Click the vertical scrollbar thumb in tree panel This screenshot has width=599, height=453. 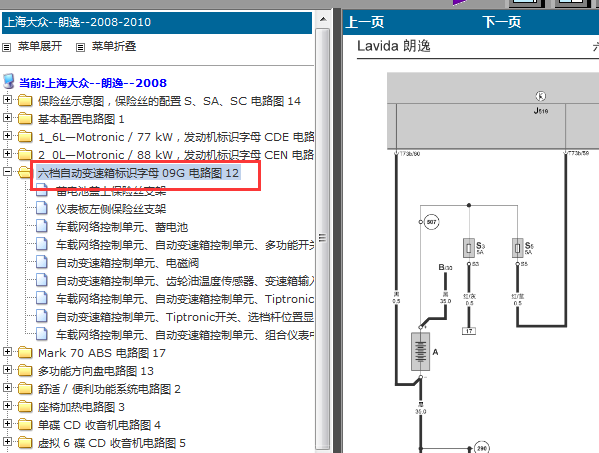coord(323,238)
